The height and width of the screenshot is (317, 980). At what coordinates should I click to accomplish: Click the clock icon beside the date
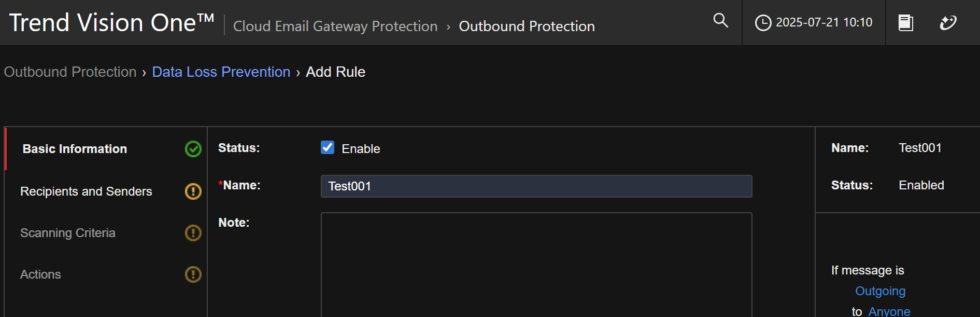pos(763,23)
